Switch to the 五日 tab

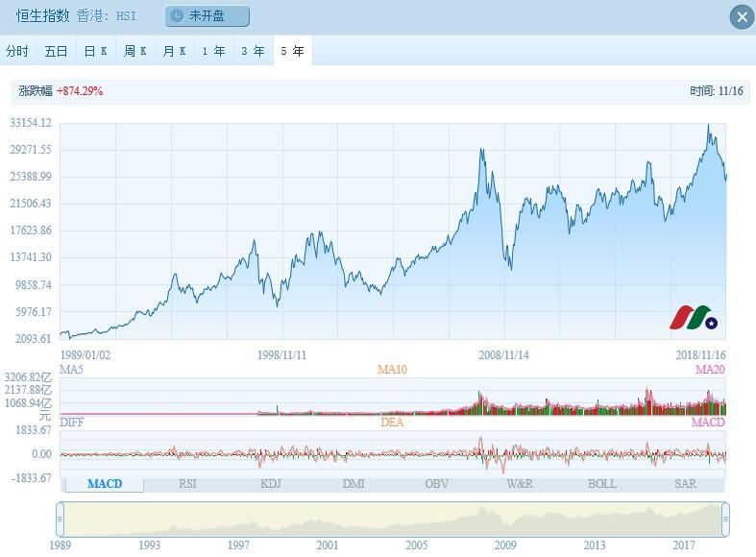pyautogui.click(x=56, y=51)
